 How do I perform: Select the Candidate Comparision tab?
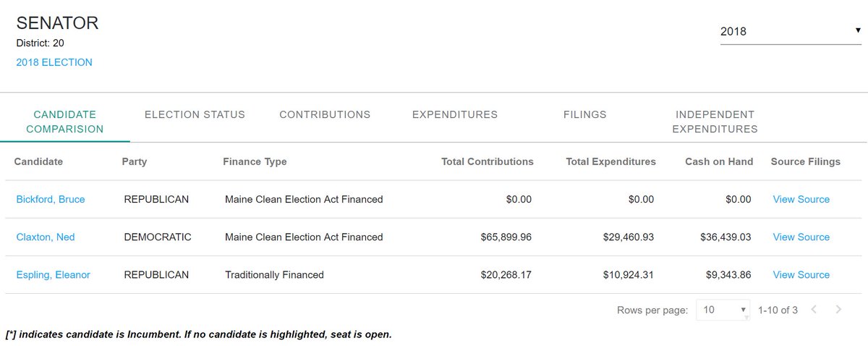coord(65,122)
